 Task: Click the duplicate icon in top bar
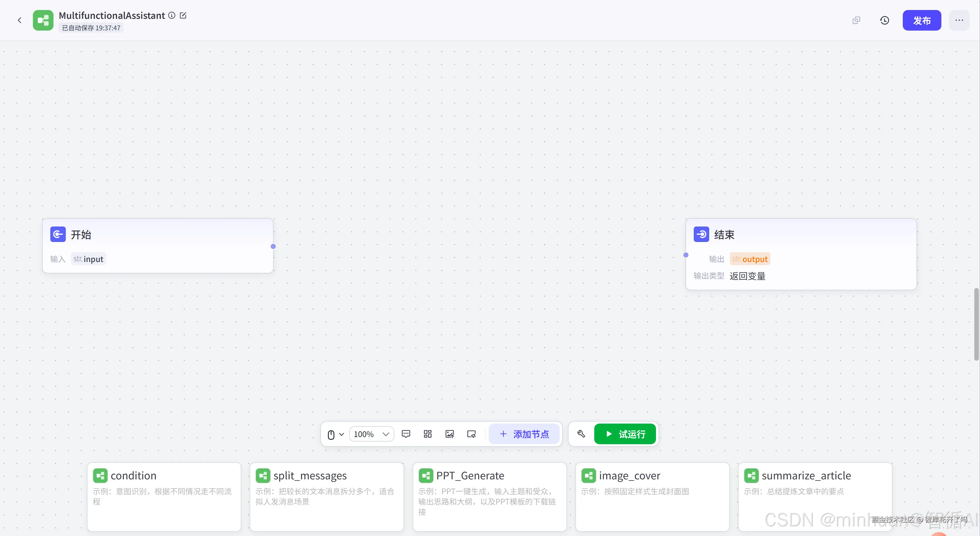click(x=856, y=20)
